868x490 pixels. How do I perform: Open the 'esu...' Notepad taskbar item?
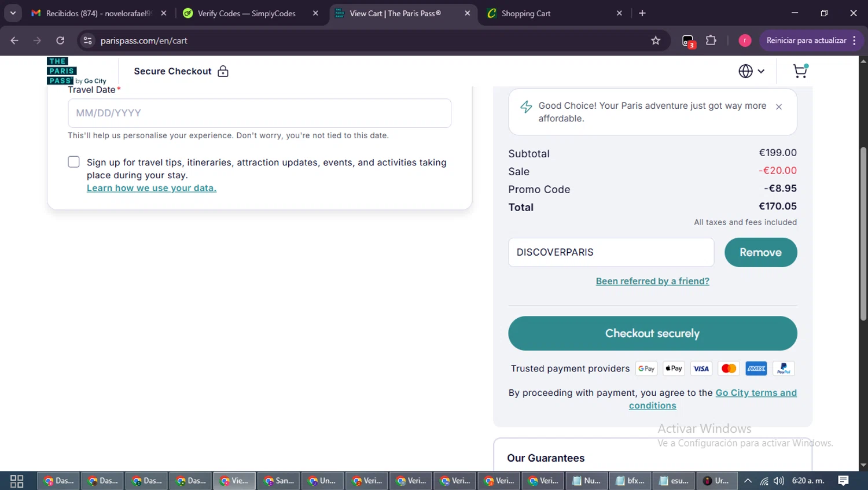pyautogui.click(x=674, y=481)
